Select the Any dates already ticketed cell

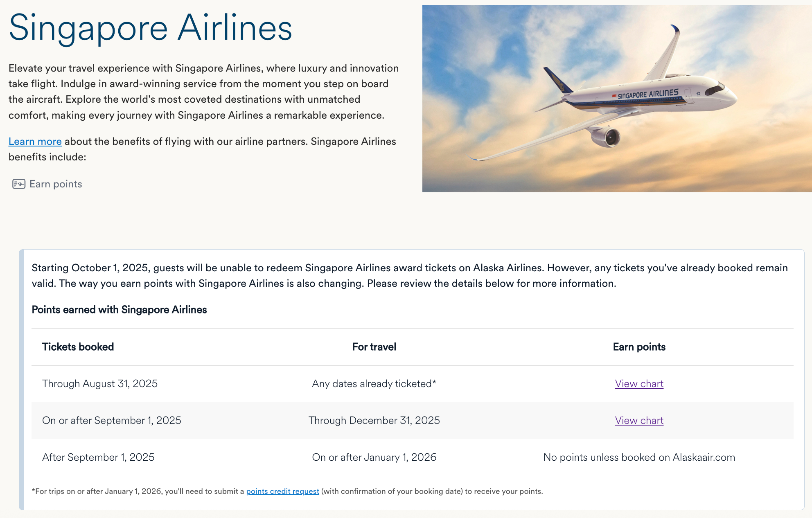tap(374, 384)
